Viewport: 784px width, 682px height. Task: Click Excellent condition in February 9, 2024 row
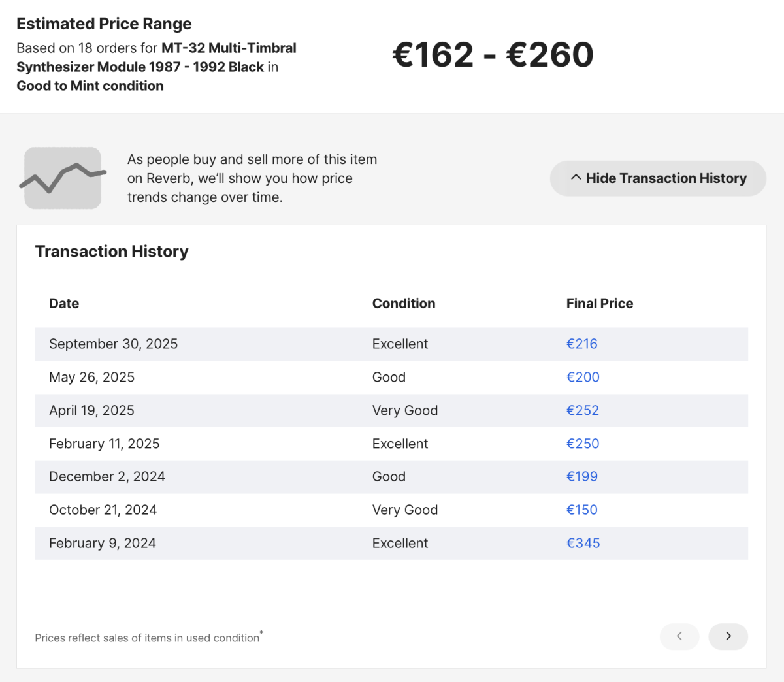(400, 543)
